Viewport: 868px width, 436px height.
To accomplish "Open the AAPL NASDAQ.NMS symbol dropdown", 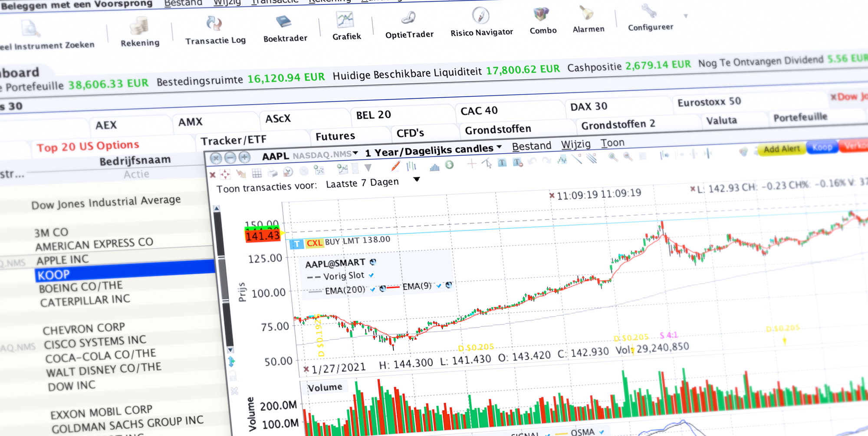I will click(355, 153).
